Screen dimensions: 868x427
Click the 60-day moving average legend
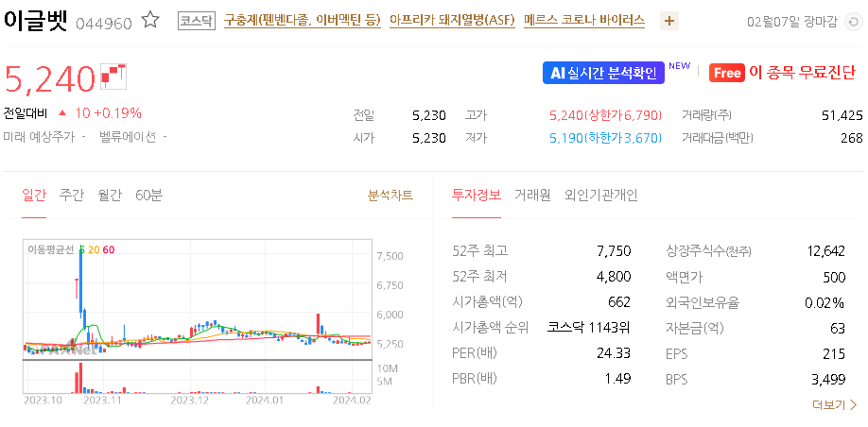click(x=109, y=249)
